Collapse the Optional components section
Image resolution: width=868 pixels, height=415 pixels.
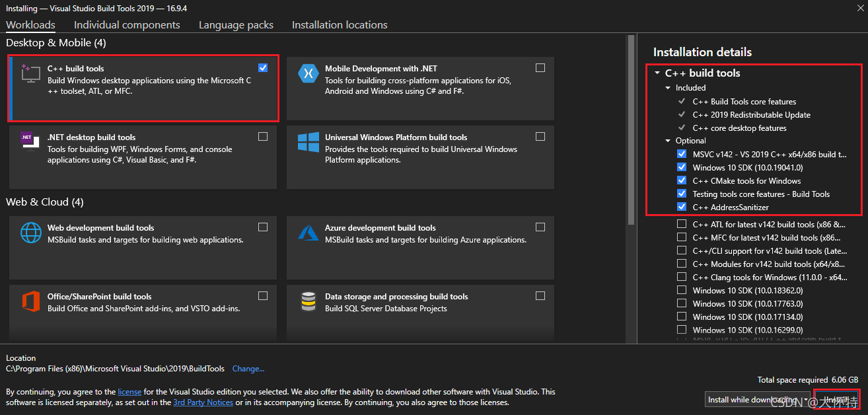click(668, 141)
